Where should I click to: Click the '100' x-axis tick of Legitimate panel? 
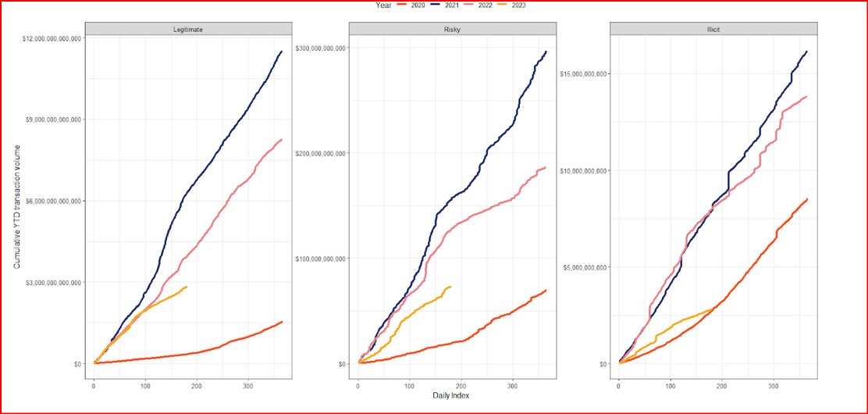coord(145,386)
